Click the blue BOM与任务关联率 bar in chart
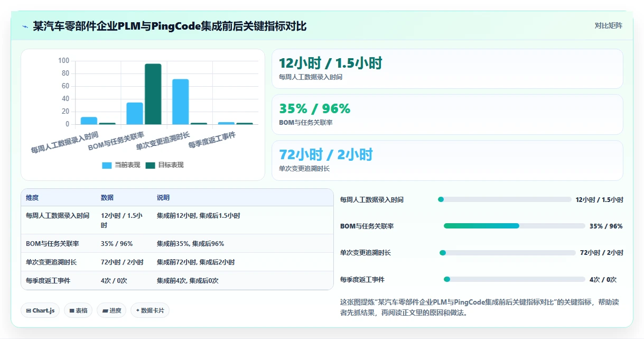The image size is (644, 339). click(x=135, y=114)
